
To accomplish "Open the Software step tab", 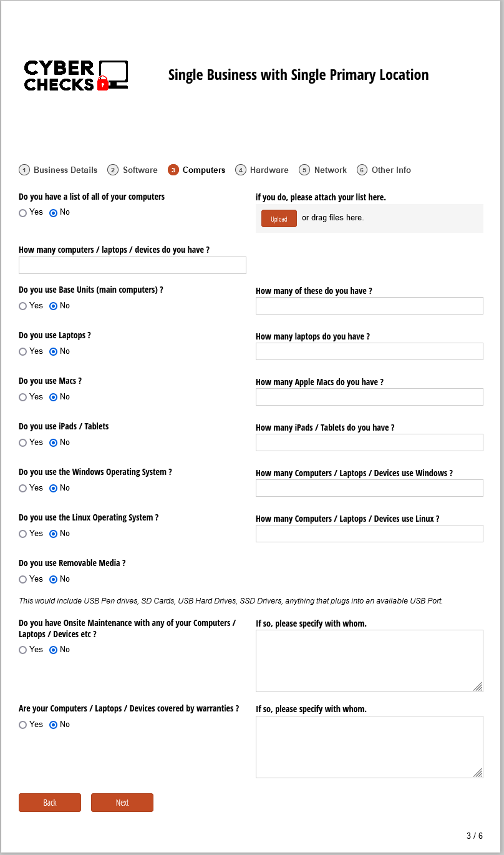I will [132, 170].
